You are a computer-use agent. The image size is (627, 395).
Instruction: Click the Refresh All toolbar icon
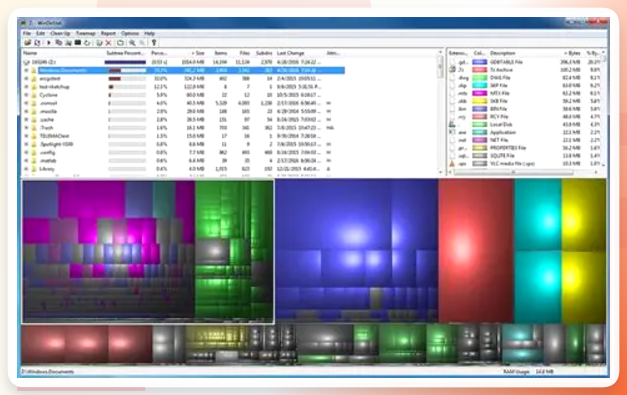point(37,43)
